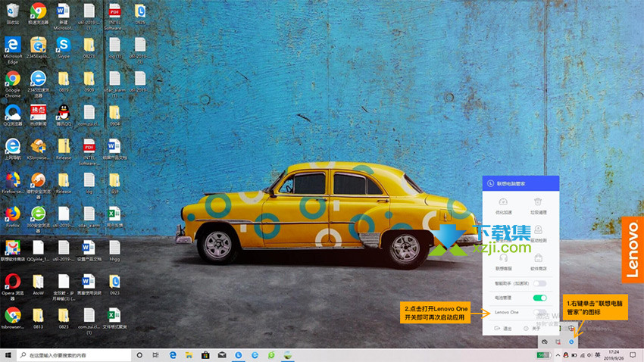Select 联想软件商店 desktop shortcut
The width and height of the screenshot is (644, 362).
coord(13,251)
